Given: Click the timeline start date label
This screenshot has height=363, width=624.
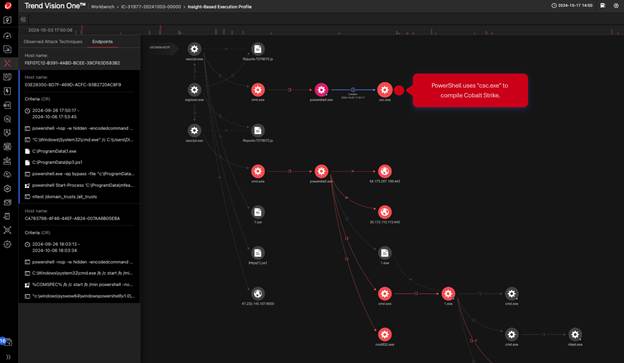Looking at the screenshot, I should 50,30.
